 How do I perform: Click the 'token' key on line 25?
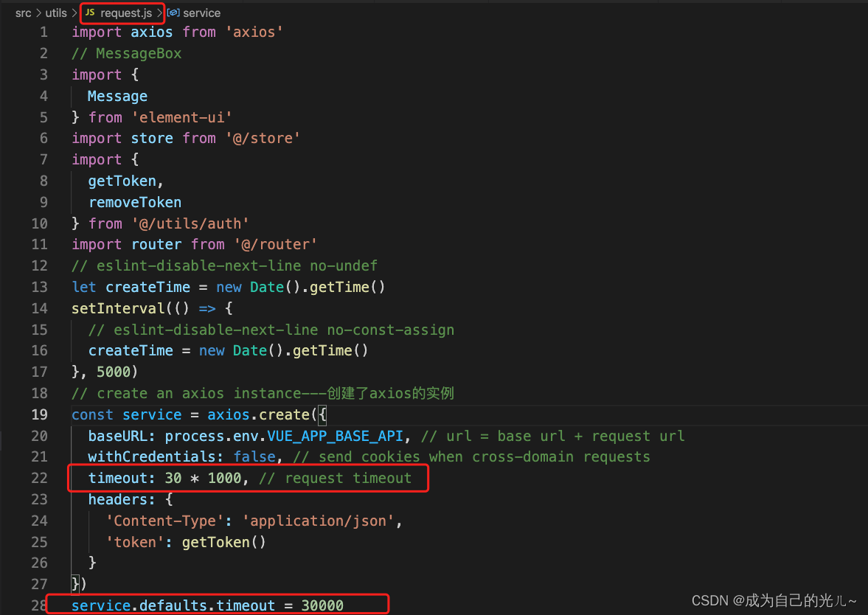[135, 543]
